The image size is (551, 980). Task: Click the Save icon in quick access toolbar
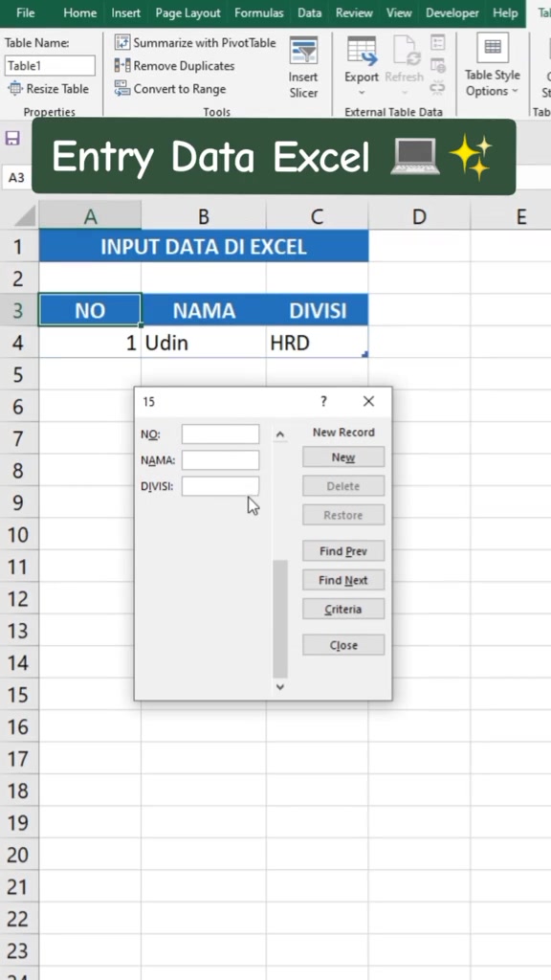pyautogui.click(x=12, y=138)
